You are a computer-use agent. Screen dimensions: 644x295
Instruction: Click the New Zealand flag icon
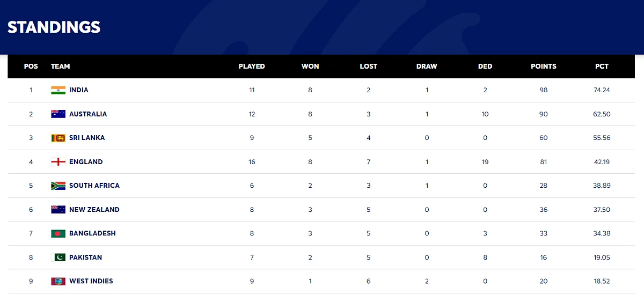click(x=58, y=209)
